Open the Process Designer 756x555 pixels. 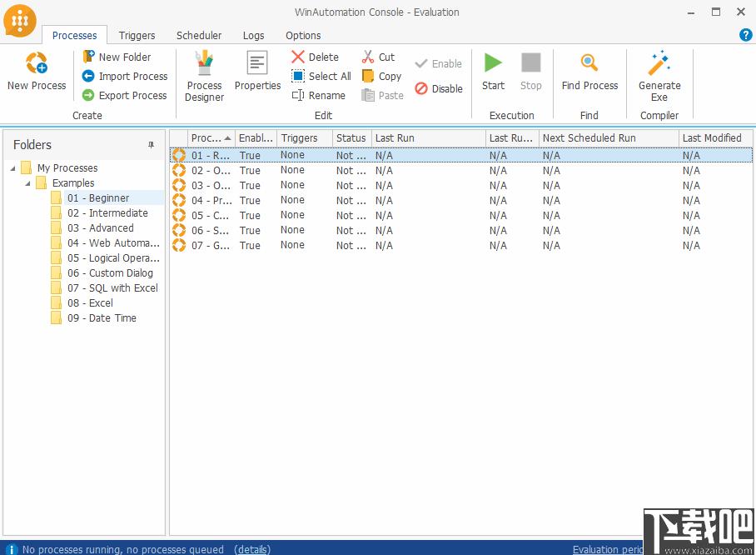205,77
